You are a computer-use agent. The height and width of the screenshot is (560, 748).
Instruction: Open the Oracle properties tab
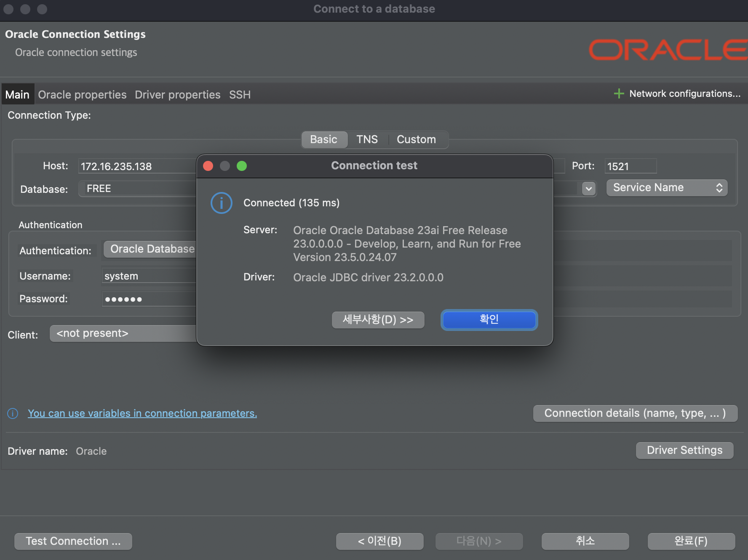[82, 95]
